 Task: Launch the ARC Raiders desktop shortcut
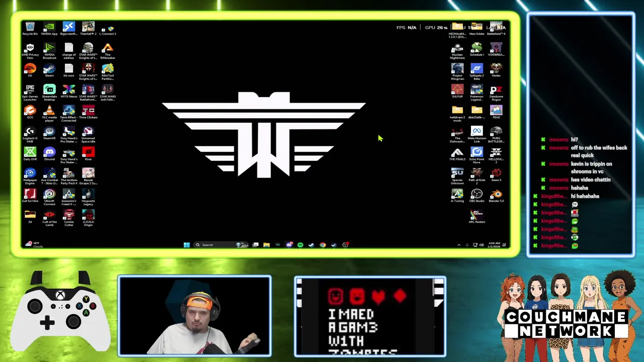tap(476, 217)
